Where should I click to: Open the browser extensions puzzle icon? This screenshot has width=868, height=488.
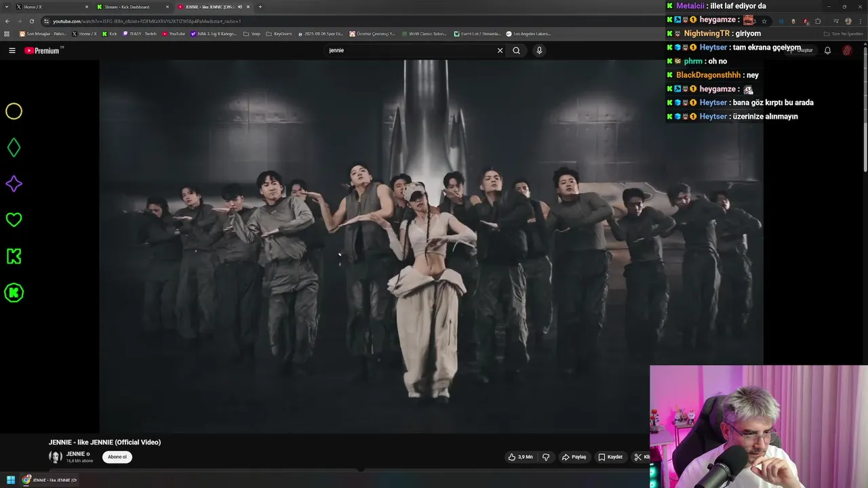click(818, 21)
